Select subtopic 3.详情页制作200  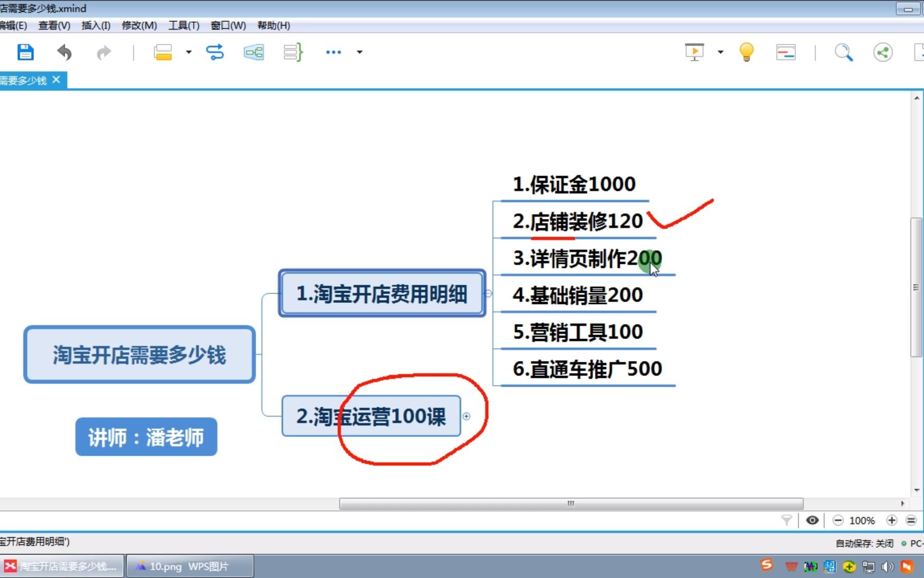[588, 258]
